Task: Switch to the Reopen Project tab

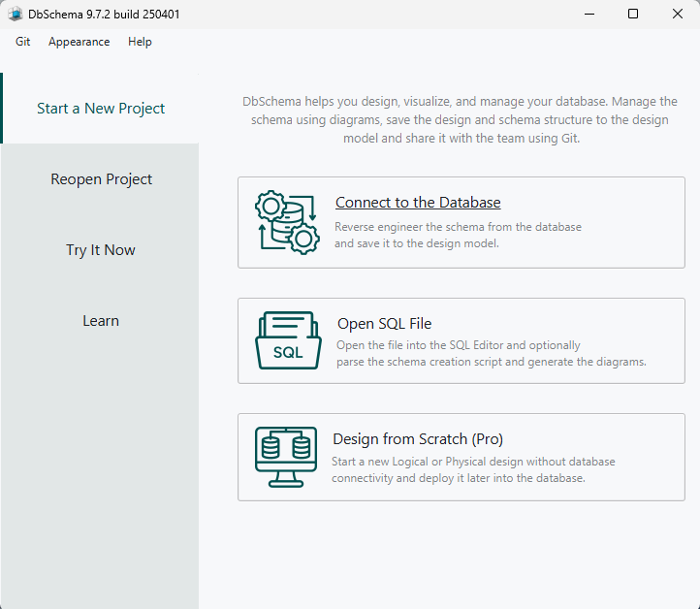Action: (101, 179)
